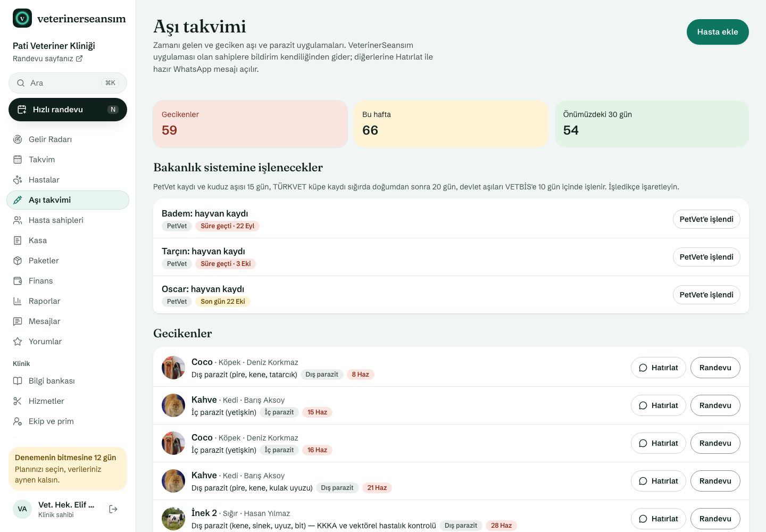The width and height of the screenshot is (766, 532).
Task: Go to Hasta sahipleri page
Action: (x=68, y=220)
